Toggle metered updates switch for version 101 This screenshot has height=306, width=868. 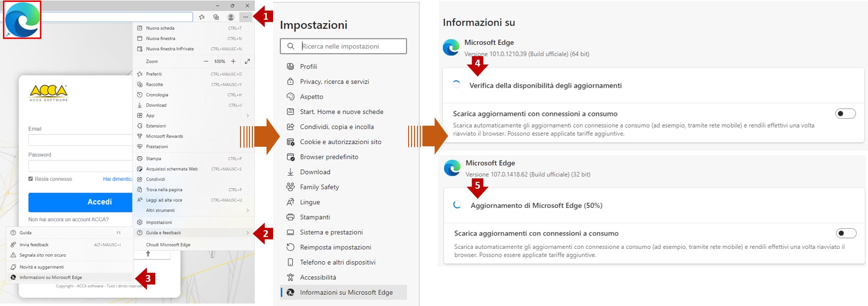click(845, 114)
